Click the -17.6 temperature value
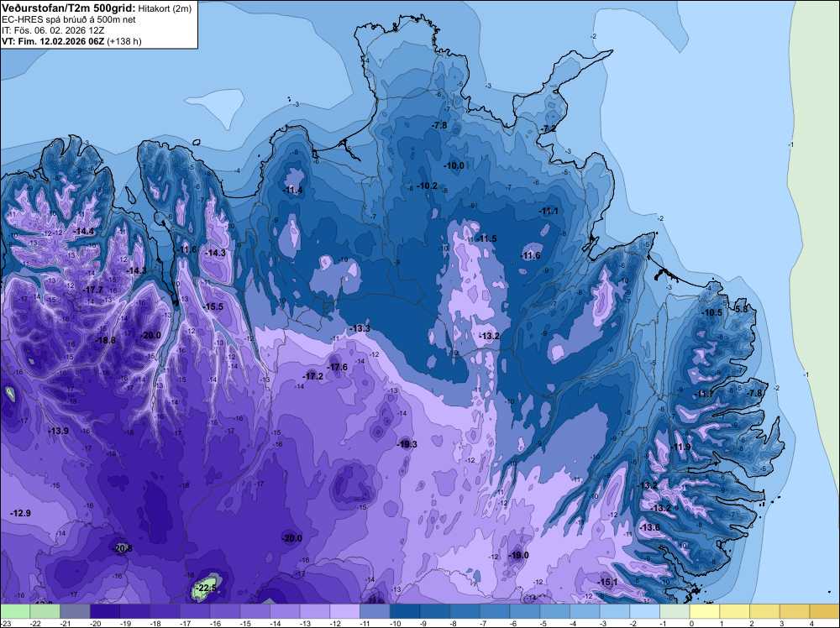This screenshot has width=840, height=628. (x=338, y=367)
